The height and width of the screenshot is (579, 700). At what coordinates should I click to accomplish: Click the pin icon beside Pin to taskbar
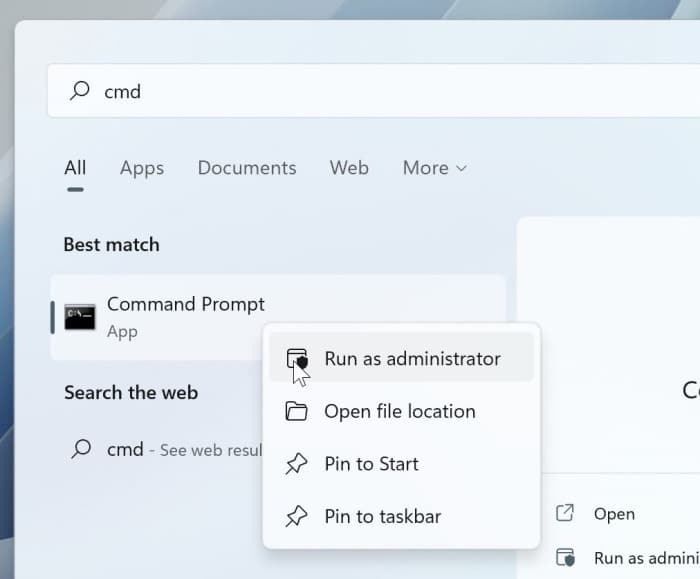(296, 517)
